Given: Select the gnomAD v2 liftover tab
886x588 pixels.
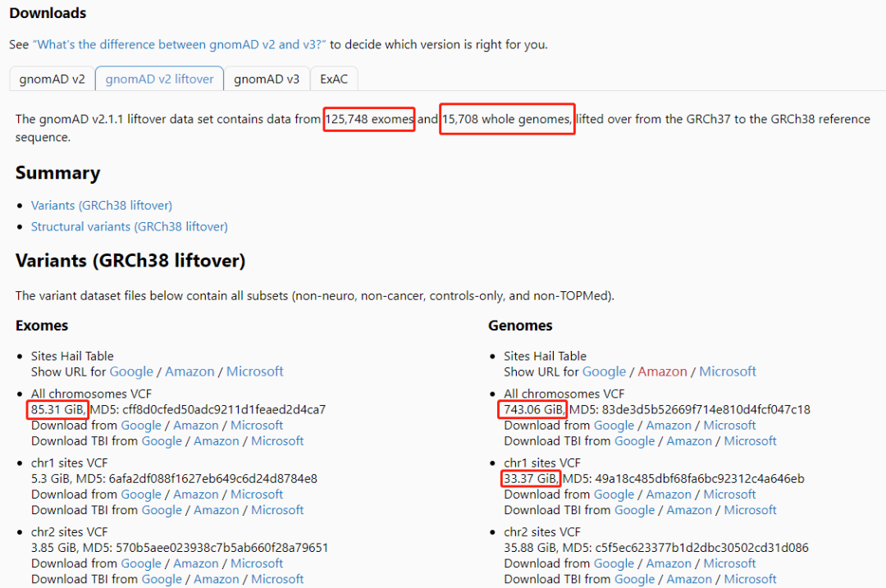Looking at the screenshot, I should pos(159,79).
